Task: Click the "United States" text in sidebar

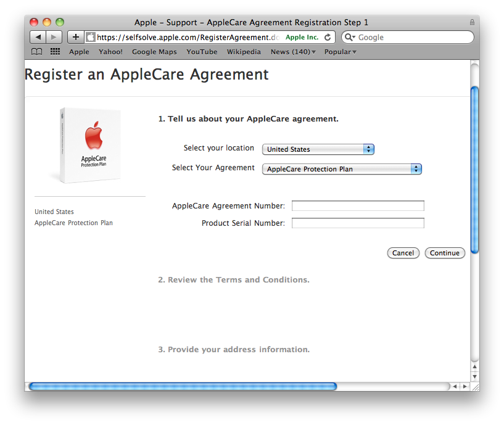Action: 54,212
